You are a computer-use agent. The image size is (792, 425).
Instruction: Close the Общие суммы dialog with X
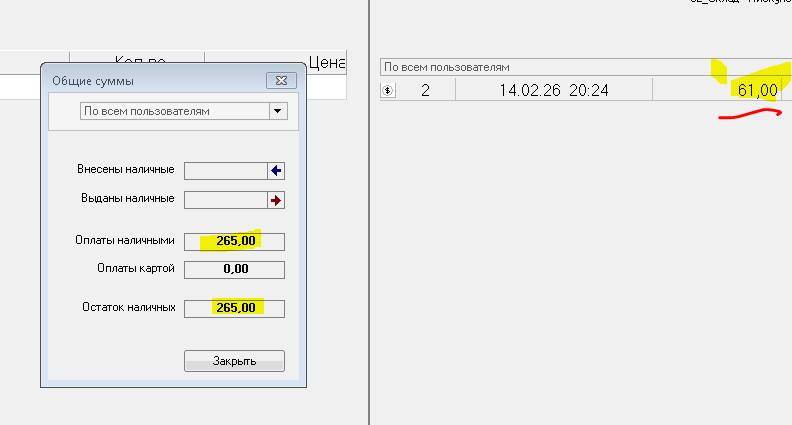[x=278, y=81]
